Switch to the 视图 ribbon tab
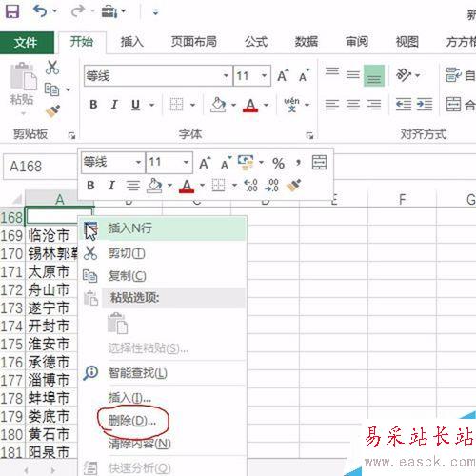Screen dimensions: 476x476 tap(407, 42)
